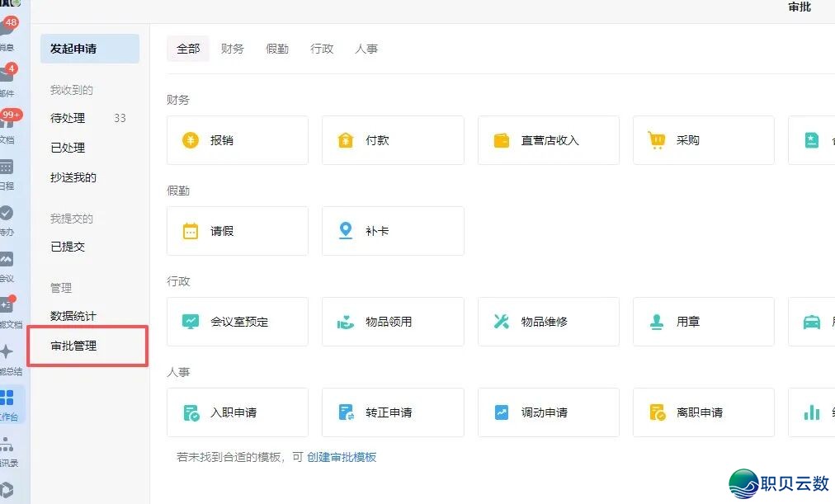This screenshot has height=504, width=835.
Task: Start a 请假 leave request
Action: pos(238,231)
